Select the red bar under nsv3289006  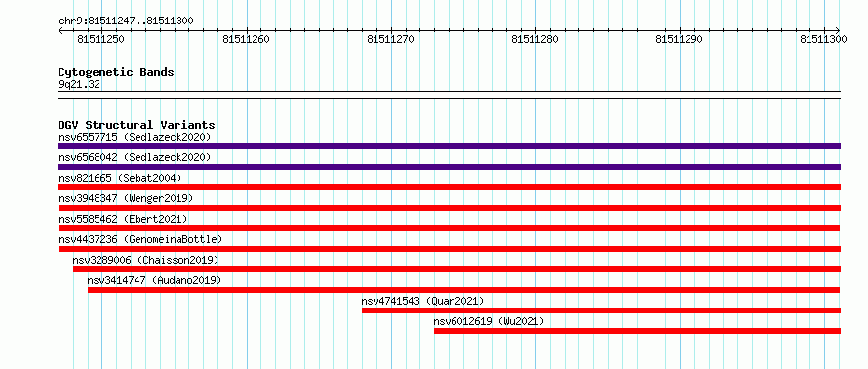tap(456, 269)
